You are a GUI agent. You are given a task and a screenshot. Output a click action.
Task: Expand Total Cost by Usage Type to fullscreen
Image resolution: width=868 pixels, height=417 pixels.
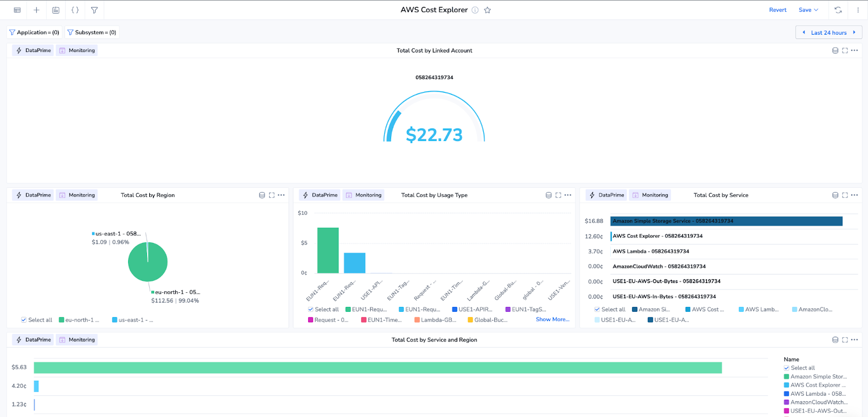tap(558, 195)
